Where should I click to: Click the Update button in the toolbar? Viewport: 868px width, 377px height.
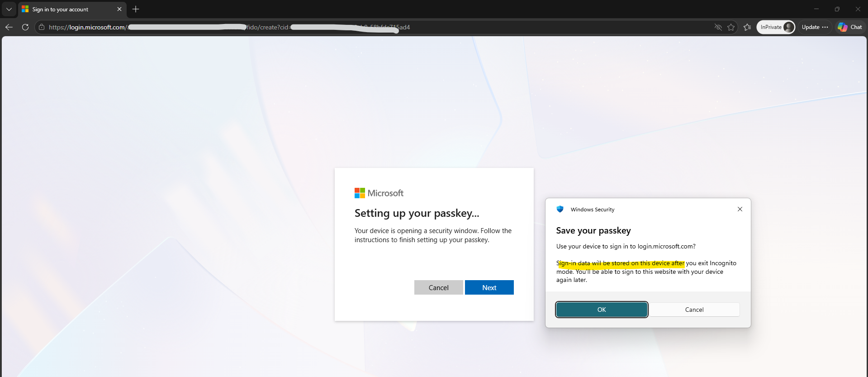pyautogui.click(x=811, y=27)
